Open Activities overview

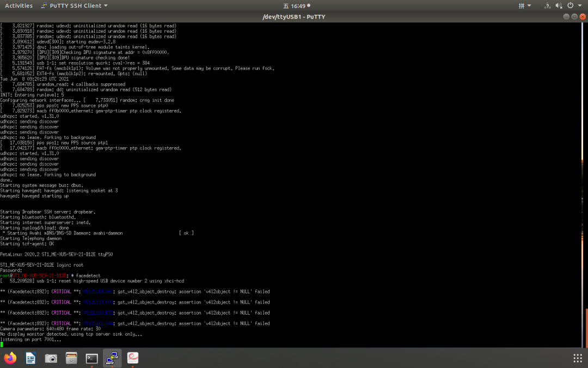[19, 5]
